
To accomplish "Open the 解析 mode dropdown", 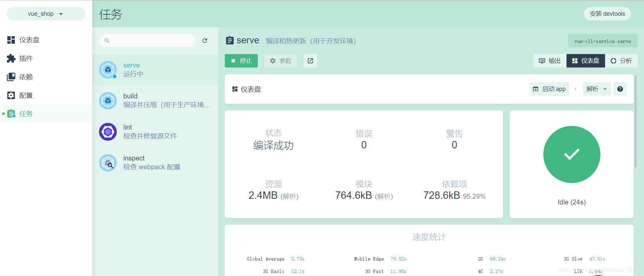I will point(597,89).
